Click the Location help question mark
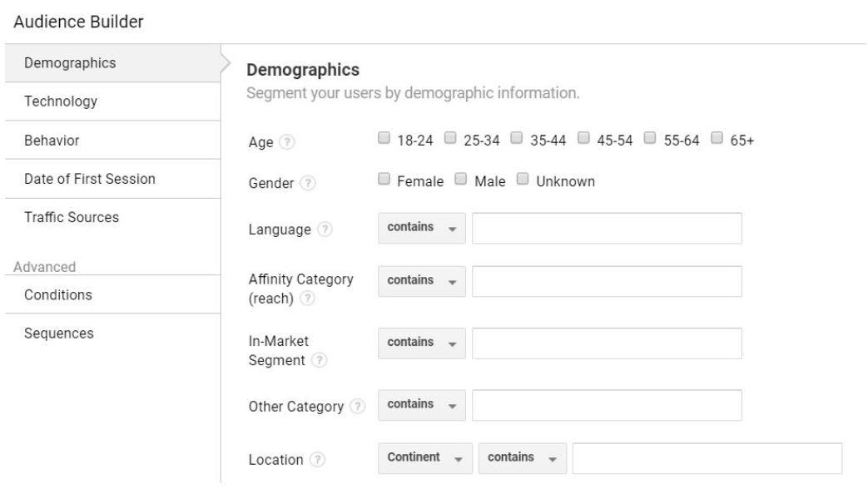This screenshot has height=489, width=868. pyautogui.click(x=317, y=460)
